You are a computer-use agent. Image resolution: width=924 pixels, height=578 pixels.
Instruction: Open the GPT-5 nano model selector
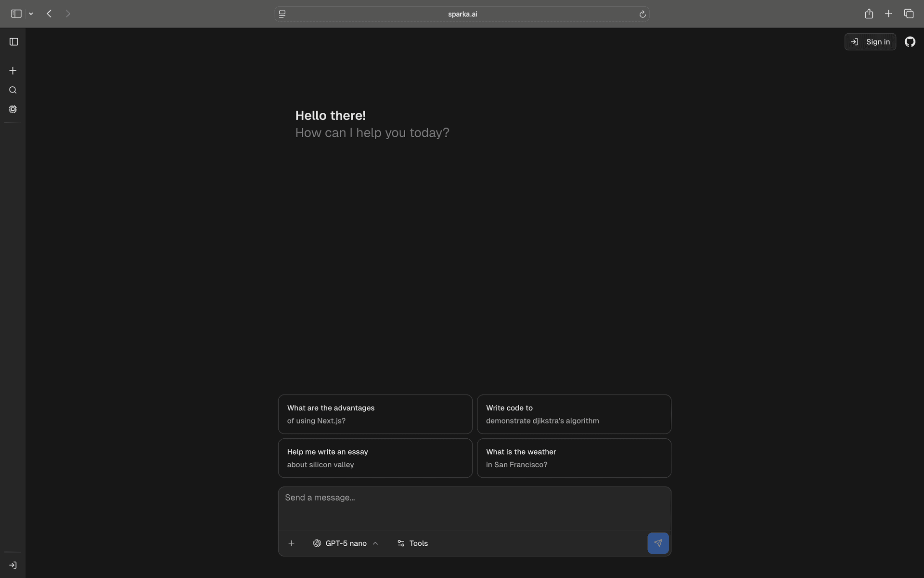point(346,543)
